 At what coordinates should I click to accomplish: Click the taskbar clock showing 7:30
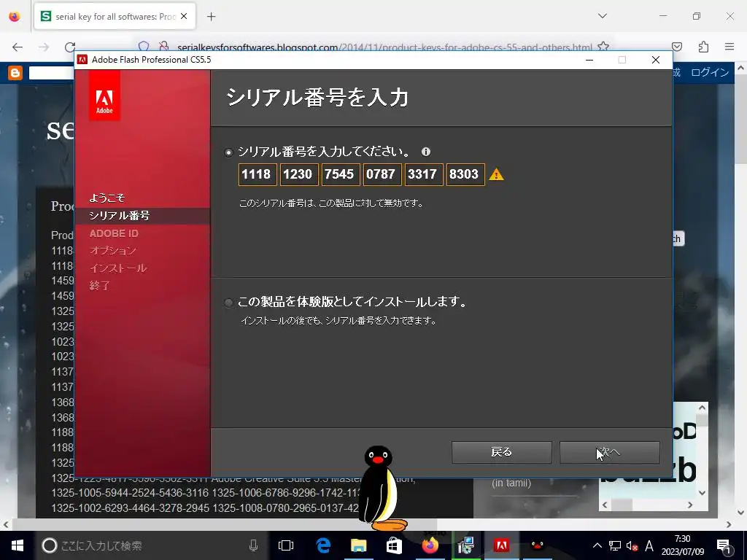coord(682,545)
